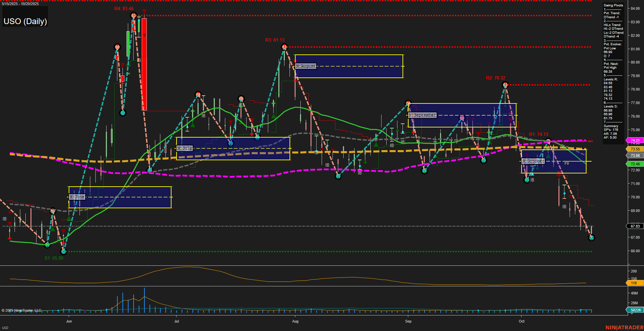The height and width of the screenshot is (331, 644).
Task: Click the teal pivot dot near S1 low
Action: tap(64, 251)
